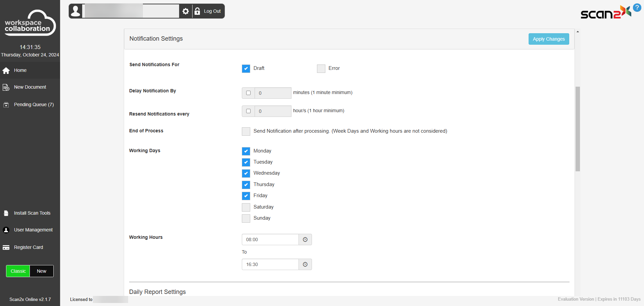
Task: Click the user profile avatar icon
Action: [x=76, y=11]
